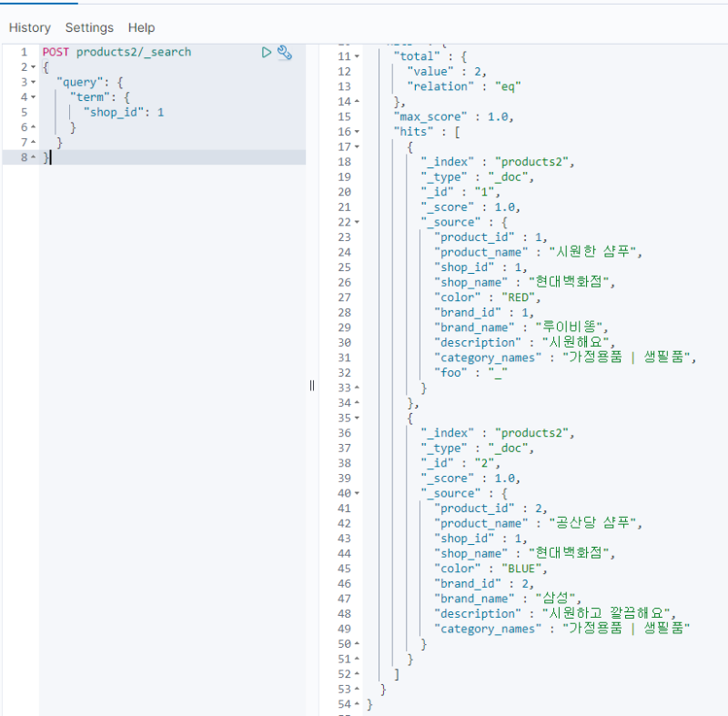Collapse the "total" object in response
The image size is (728, 716).
tap(357, 56)
